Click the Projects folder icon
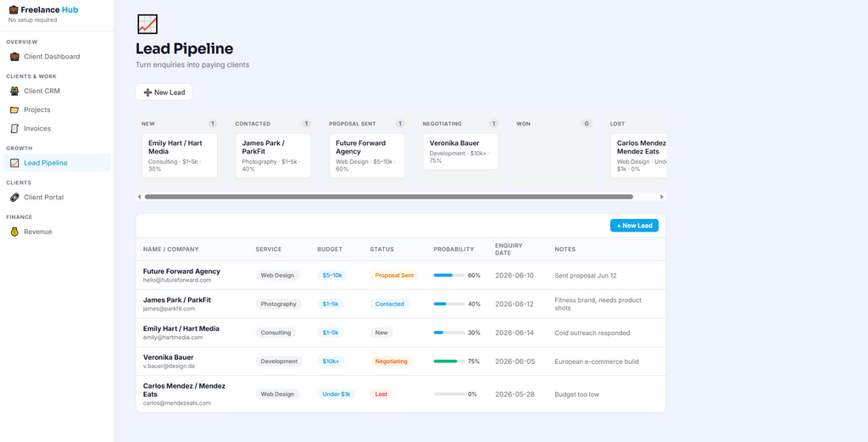The image size is (868, 442). tap(14, 109)
